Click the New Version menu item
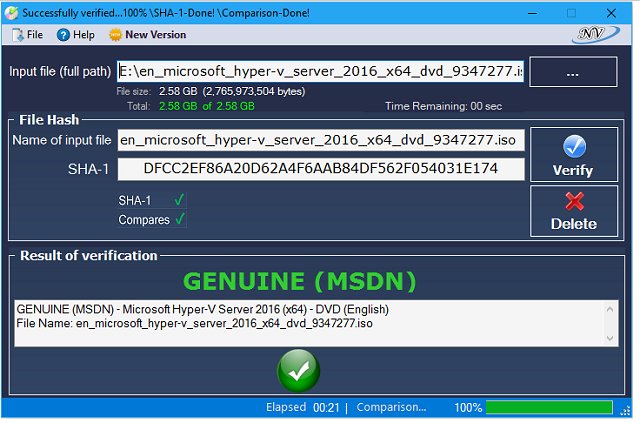Image resolution: width=640 pixels, height=423 pixels. click(x=147, y=34)
